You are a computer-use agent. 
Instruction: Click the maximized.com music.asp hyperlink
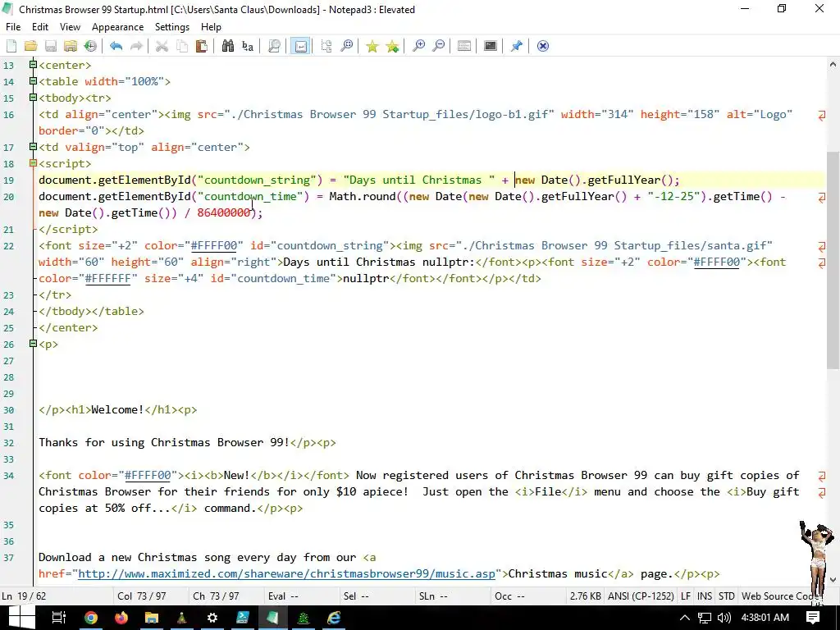[286, 573]
